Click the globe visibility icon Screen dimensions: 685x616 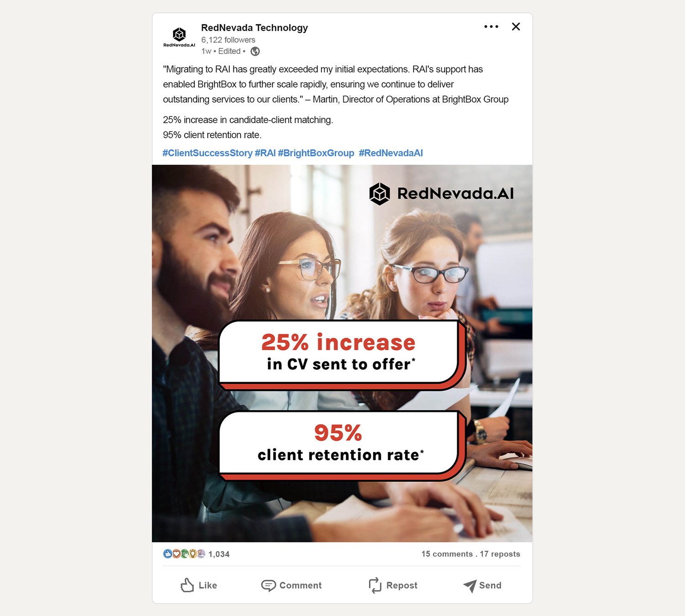255,52
